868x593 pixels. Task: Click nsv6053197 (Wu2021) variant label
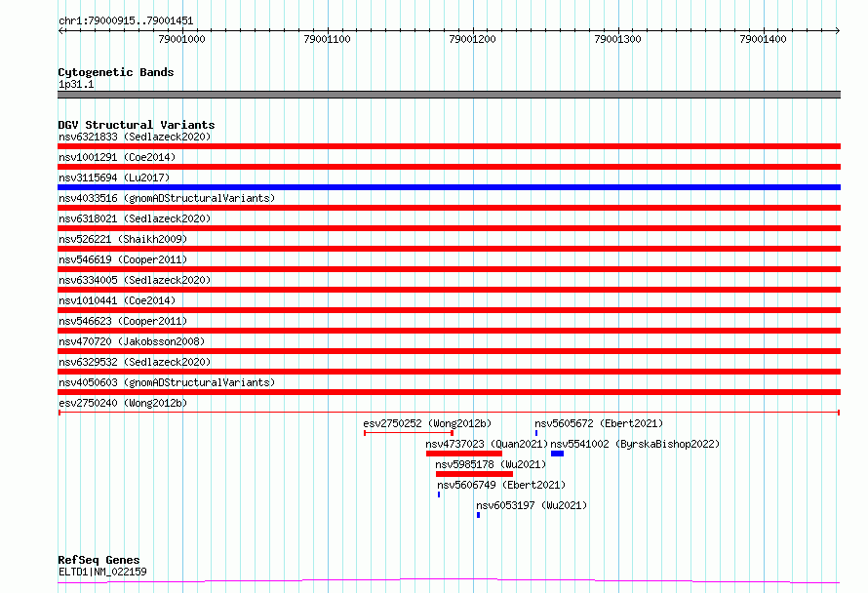(x=532, y=505)
